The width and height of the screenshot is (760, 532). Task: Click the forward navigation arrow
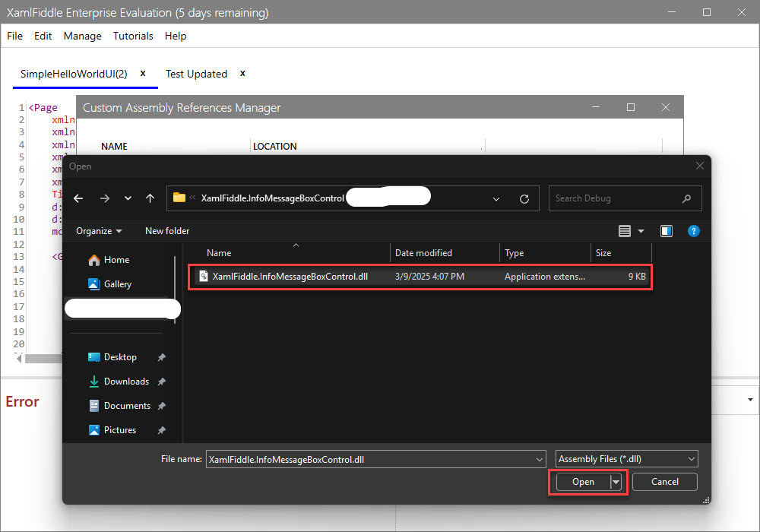tap(104, 198)
